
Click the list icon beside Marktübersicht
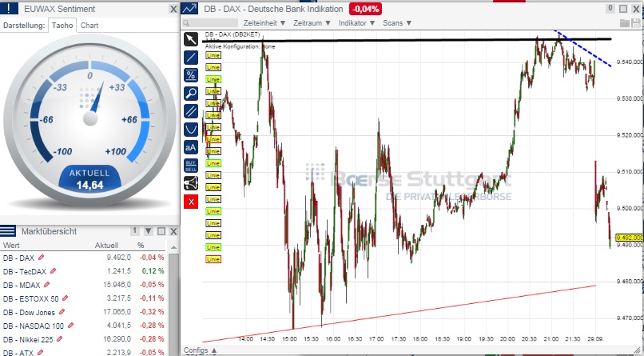click(x=8, y=231)
